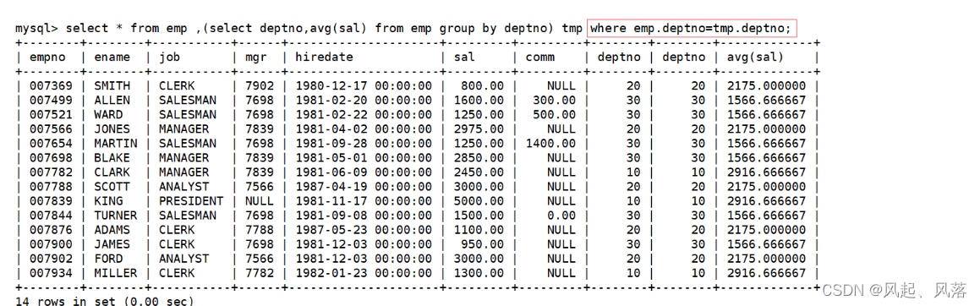
Task: Click the name ALLEN
Action: (x=112, y=101)
